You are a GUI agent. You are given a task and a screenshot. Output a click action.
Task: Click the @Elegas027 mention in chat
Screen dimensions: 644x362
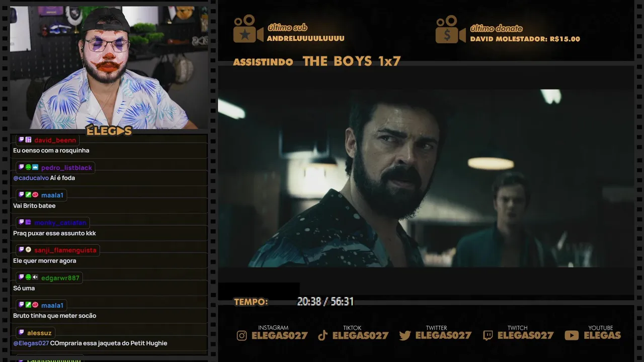[x=31, y=343]
